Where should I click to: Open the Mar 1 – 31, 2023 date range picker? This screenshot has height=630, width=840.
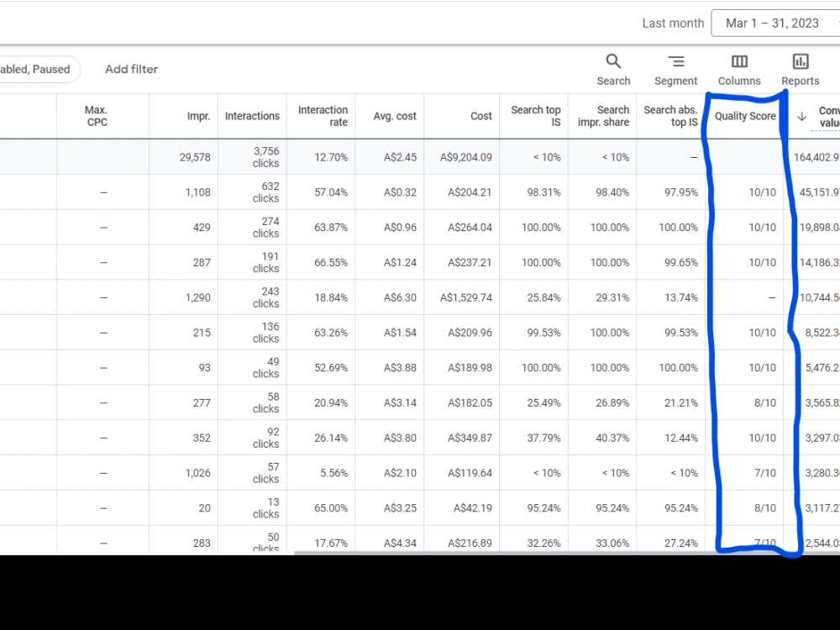coord(775,23)
